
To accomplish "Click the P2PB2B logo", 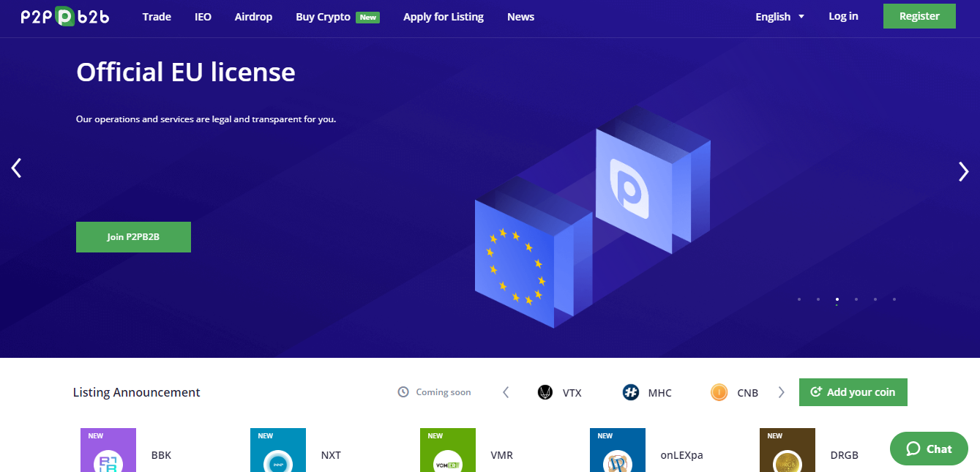I will (65, 16).
